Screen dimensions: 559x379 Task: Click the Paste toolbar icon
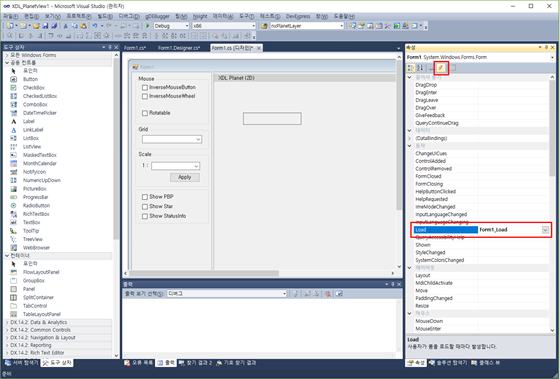click(83, 26)
